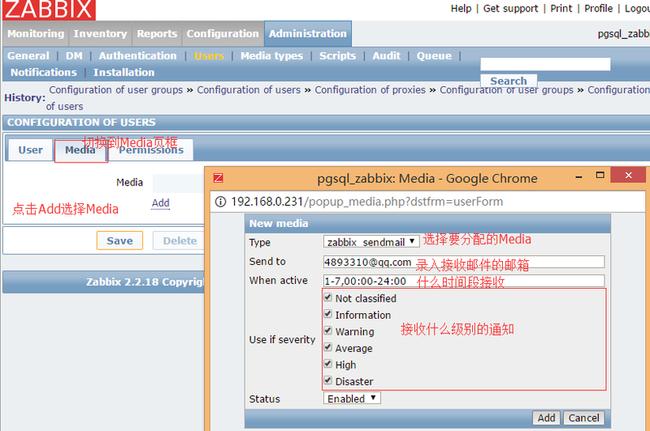Viewport: 650px width, 431px height.
Task: Toggle the Warning severity checkbox
Action: [329, 331]
